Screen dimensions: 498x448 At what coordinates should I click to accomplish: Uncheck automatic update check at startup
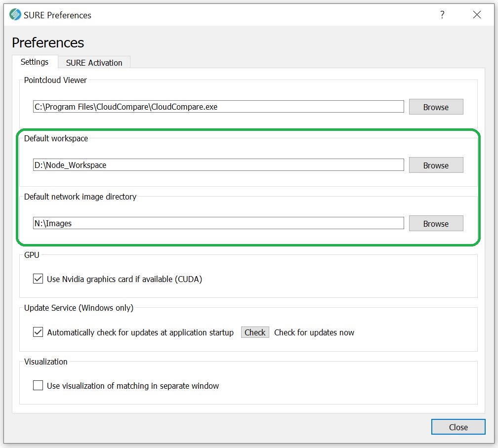coord(38,332)
